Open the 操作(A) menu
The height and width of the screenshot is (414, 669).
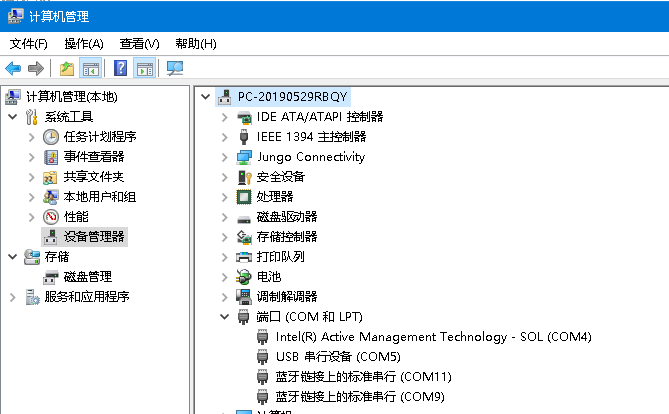click(84, 44)
